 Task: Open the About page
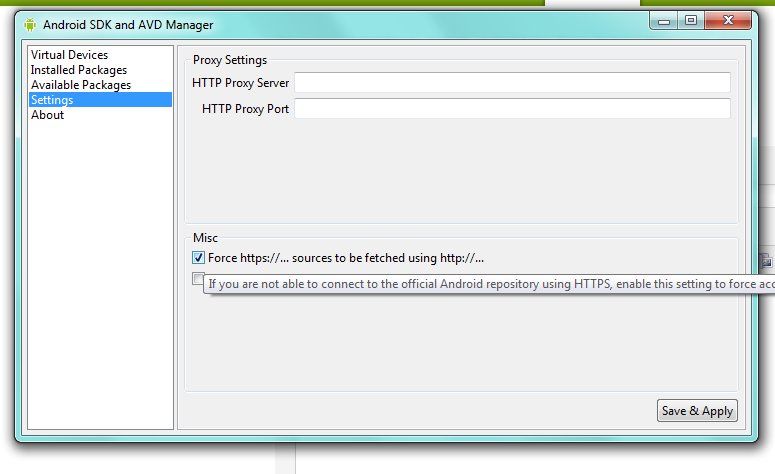coord(47,115)
